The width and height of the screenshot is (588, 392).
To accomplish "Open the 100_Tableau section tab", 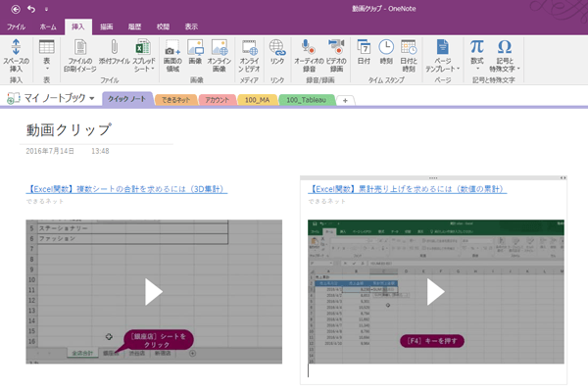I will click(x=307, y=100).
